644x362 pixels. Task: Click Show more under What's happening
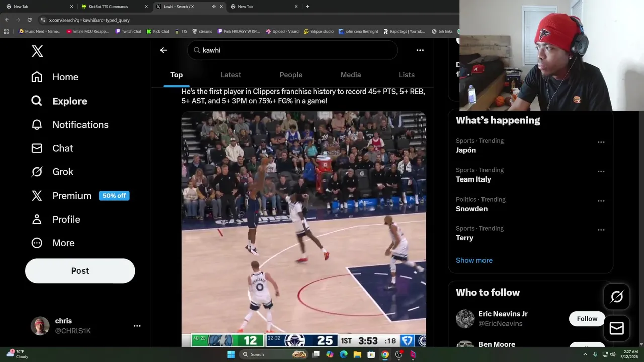tap(474, 260)
